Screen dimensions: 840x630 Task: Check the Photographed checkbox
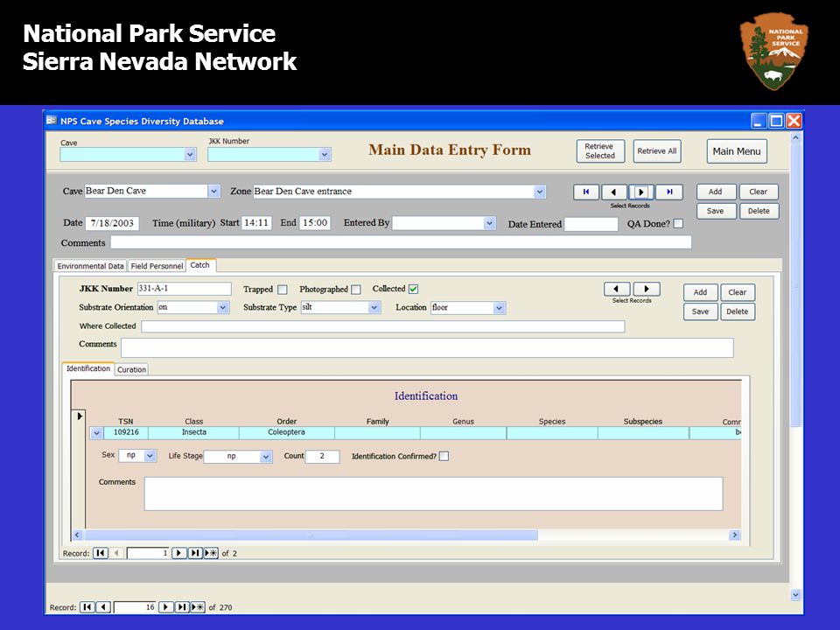click(x=356, y=290)
